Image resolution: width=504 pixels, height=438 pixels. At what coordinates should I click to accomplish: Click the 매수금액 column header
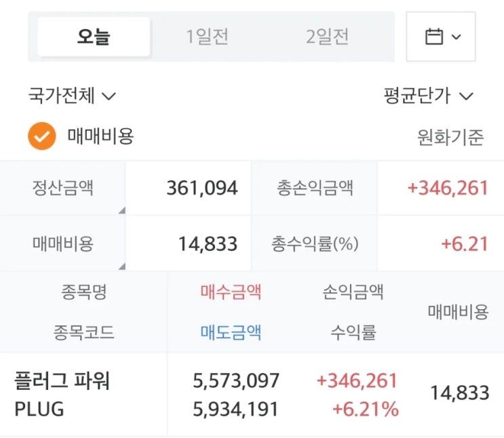[x=231, y=292]
